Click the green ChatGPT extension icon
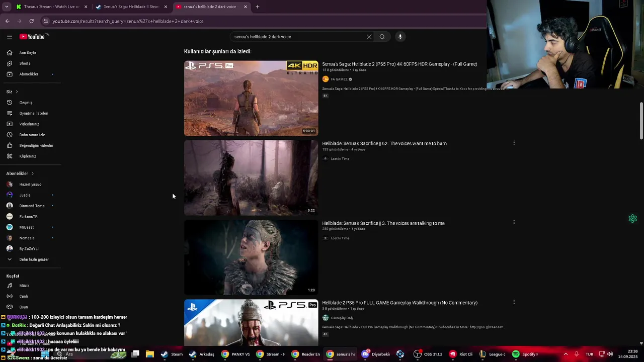The image size is (644, 362). [632, 219]
